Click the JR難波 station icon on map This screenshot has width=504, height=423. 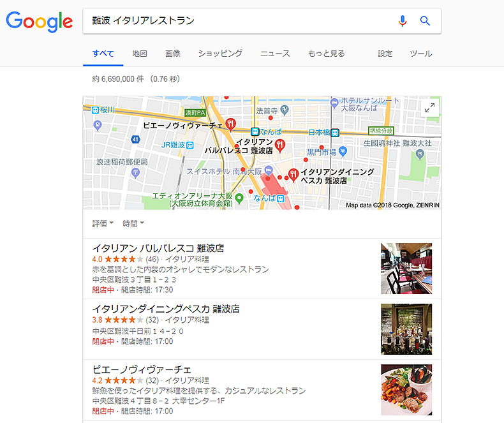190,145
